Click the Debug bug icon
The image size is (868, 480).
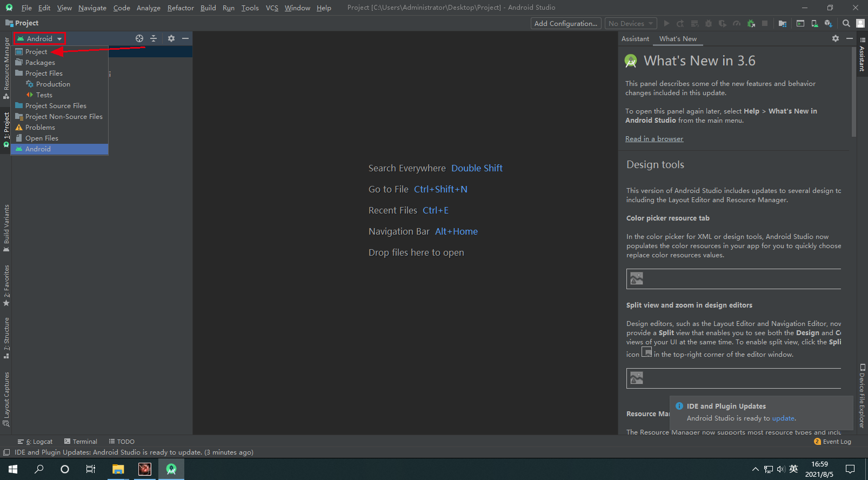pos(709,23)
